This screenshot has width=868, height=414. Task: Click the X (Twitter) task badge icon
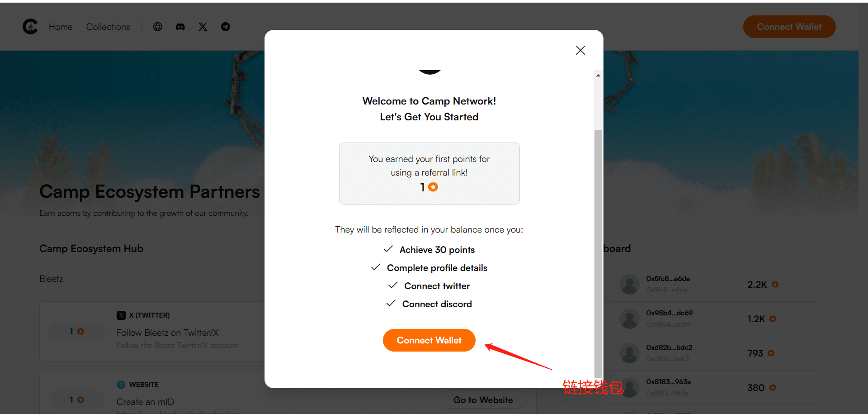coord(121,315)
